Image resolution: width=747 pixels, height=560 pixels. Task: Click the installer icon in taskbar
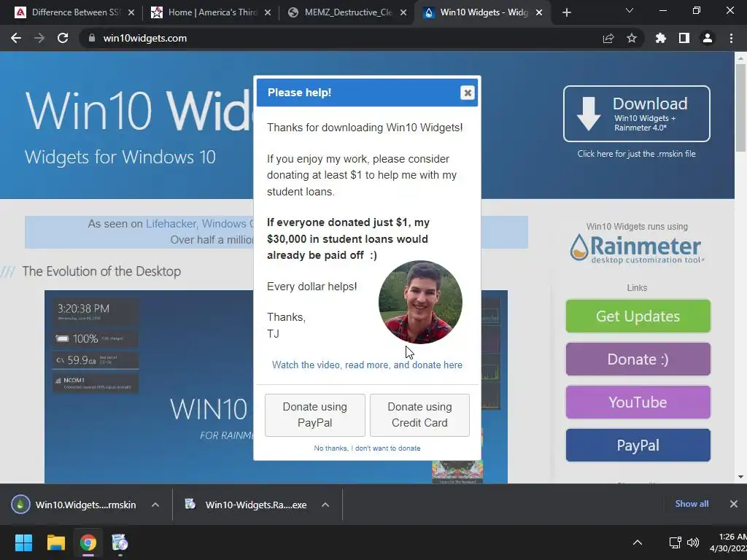120,542
